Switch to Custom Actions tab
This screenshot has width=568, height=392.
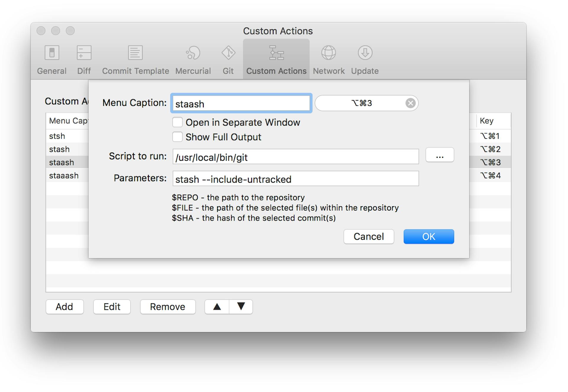(276, 59)
